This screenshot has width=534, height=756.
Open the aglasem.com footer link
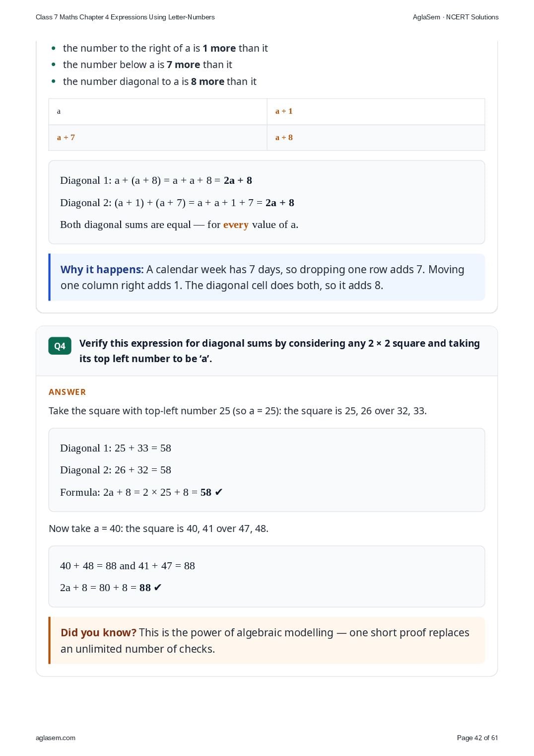click(56, 738)
